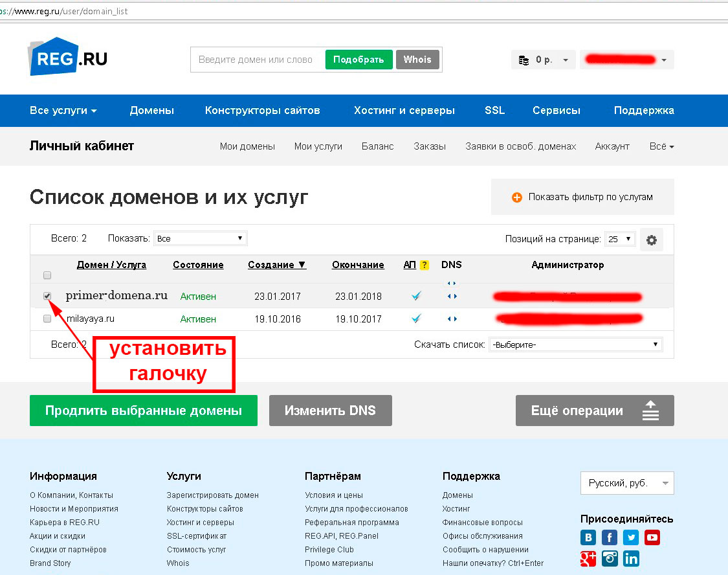Viewport: 728px width, 575px height.
Task: Open the 'Русский, руб.' language dropdown
Action: click(627, 483)
